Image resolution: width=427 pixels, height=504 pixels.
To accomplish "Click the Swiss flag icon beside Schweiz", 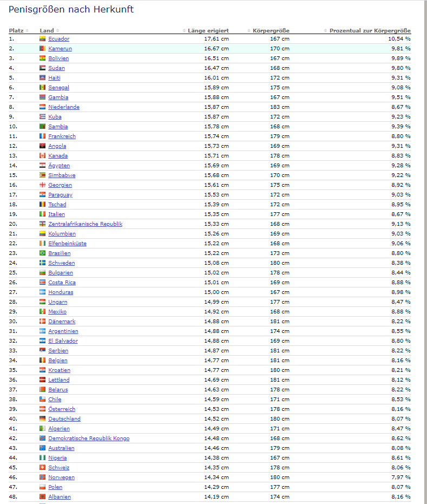I will [42, 468].
